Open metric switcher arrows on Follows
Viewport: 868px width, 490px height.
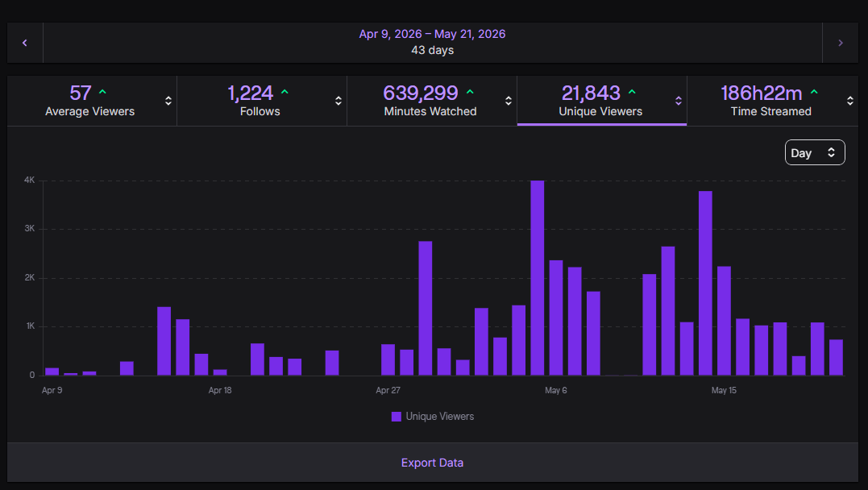[x=338, y=101]
